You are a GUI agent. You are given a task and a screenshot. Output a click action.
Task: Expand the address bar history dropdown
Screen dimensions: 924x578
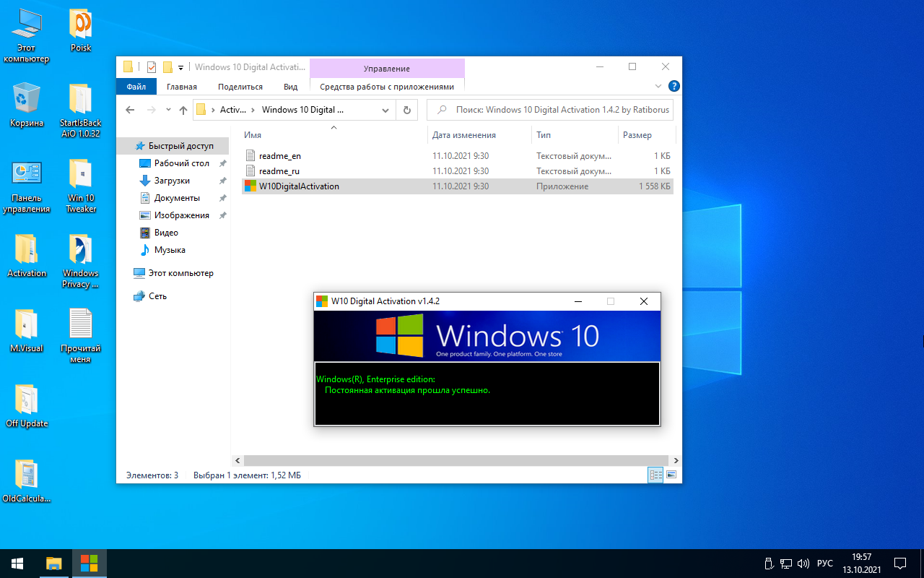pyautogui.click(x=386, y=110)
